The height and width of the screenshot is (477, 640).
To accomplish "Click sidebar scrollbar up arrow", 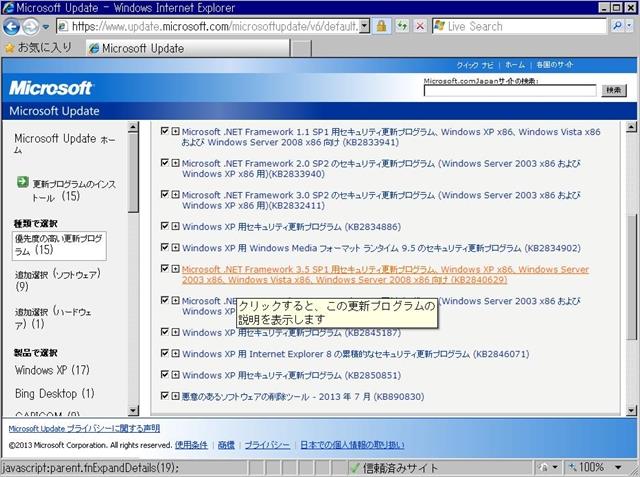I will (x=133, y=127).
